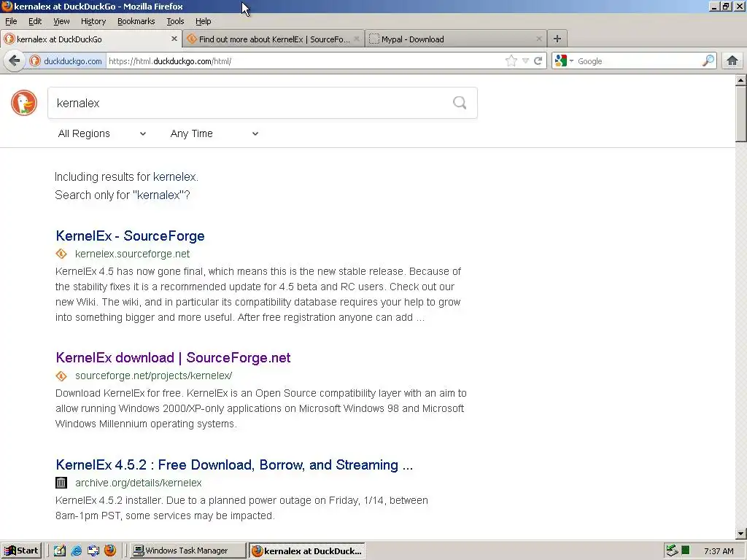Click the archive.org/details/kernelex URL

(138, 483)
